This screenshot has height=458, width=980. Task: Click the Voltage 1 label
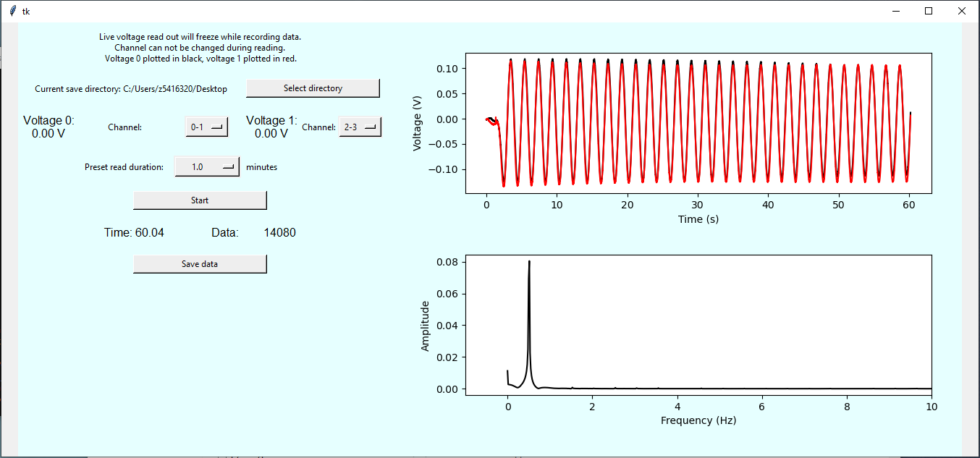tap(271, 120)
